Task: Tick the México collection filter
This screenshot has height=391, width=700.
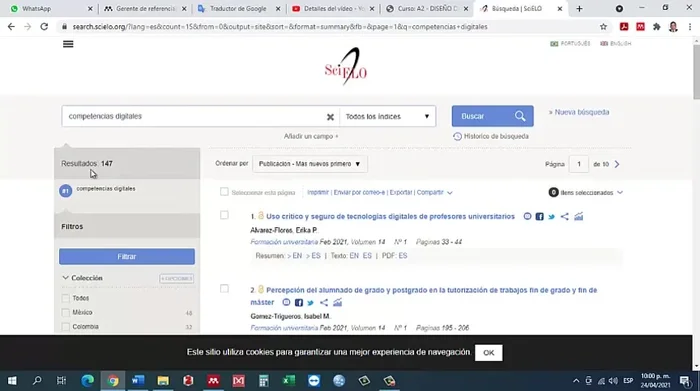Action: point(66,312)
